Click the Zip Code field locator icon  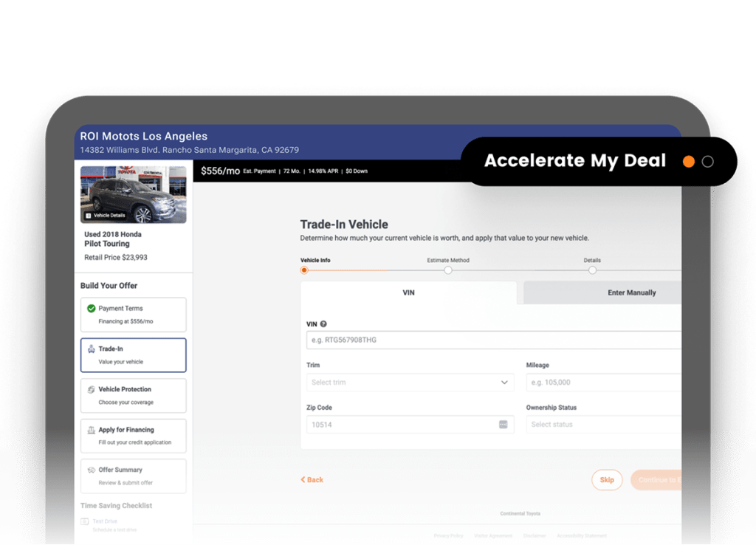pos(504,425)
